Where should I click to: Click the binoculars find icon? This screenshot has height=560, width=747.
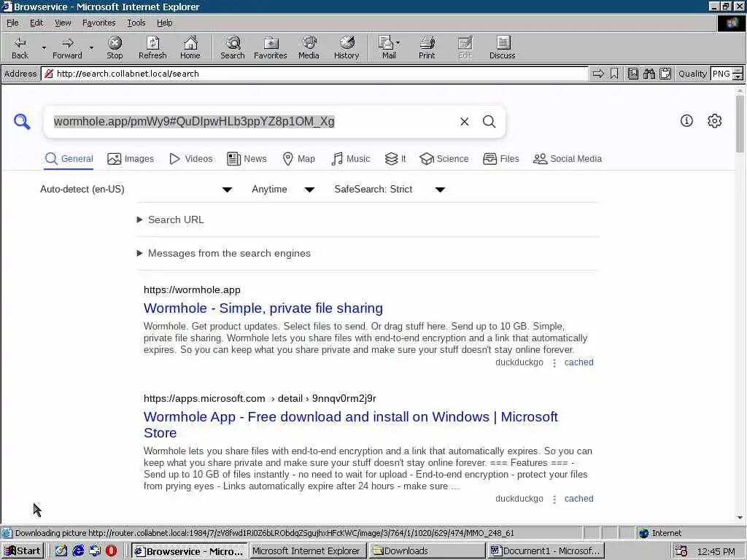(649, 74)
